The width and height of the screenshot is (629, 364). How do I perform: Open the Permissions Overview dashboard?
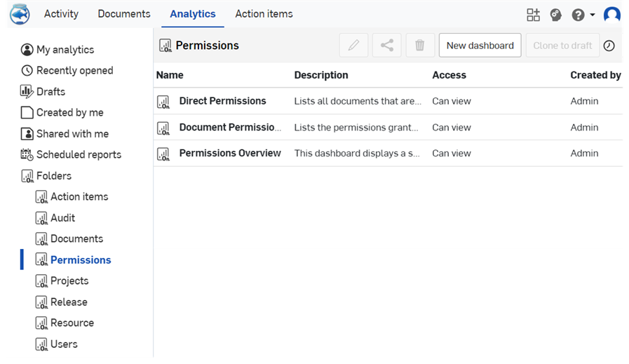[x=230, y=154]
